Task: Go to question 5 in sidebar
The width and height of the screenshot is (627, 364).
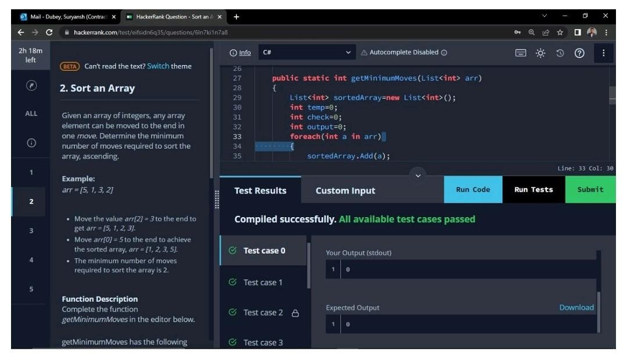Action: [31, 289]
